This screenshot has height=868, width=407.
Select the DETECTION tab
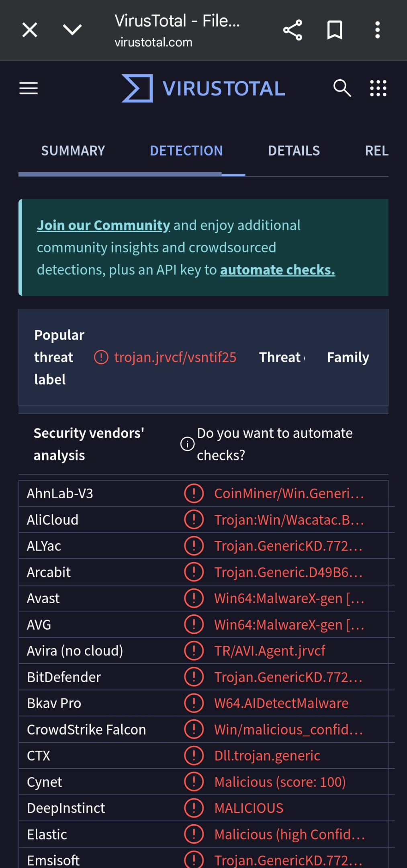pyautogui.click(x=186, y=151)
